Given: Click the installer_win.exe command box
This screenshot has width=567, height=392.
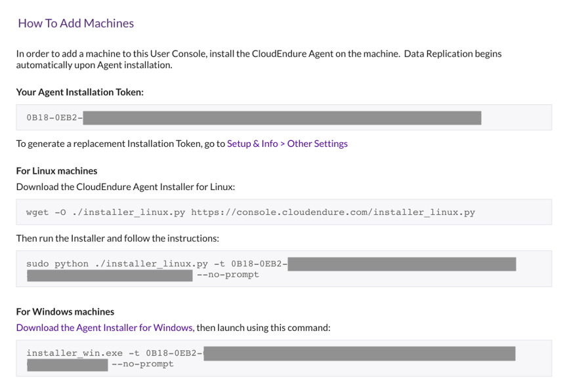Looking at the screenshot, I should coord(284,359).
